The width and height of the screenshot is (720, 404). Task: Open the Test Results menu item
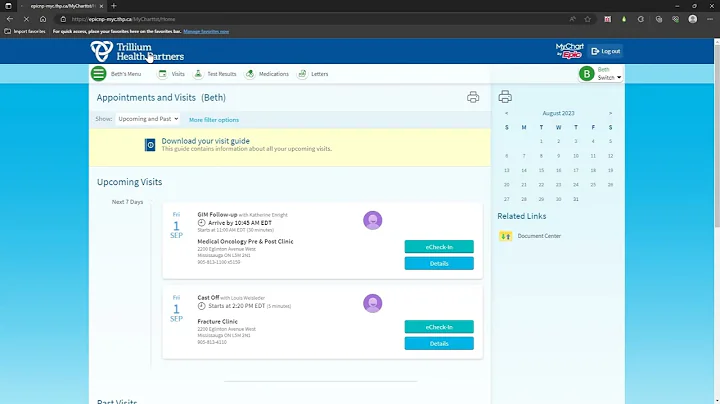tap(222, 74)
